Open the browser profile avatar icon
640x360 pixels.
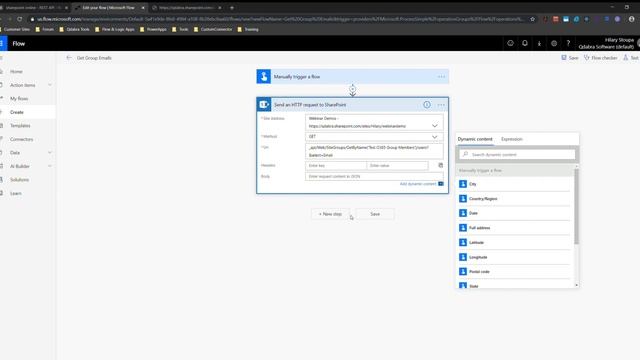pos(631,19)
